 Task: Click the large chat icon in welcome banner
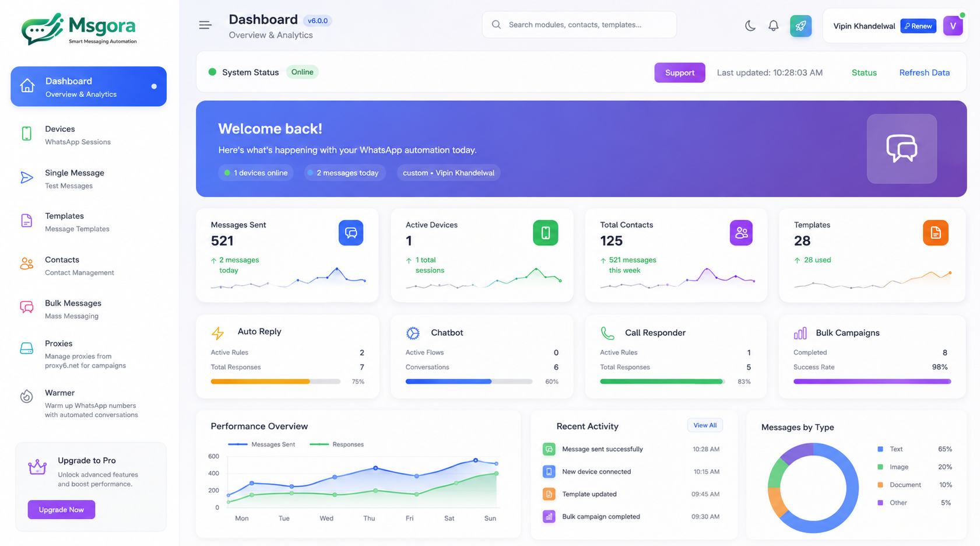coord(902,149)
